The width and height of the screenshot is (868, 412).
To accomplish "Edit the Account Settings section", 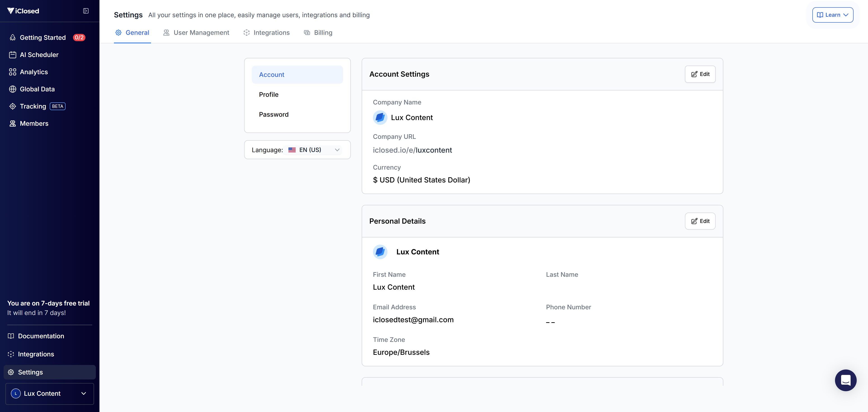I will point(700,74).
